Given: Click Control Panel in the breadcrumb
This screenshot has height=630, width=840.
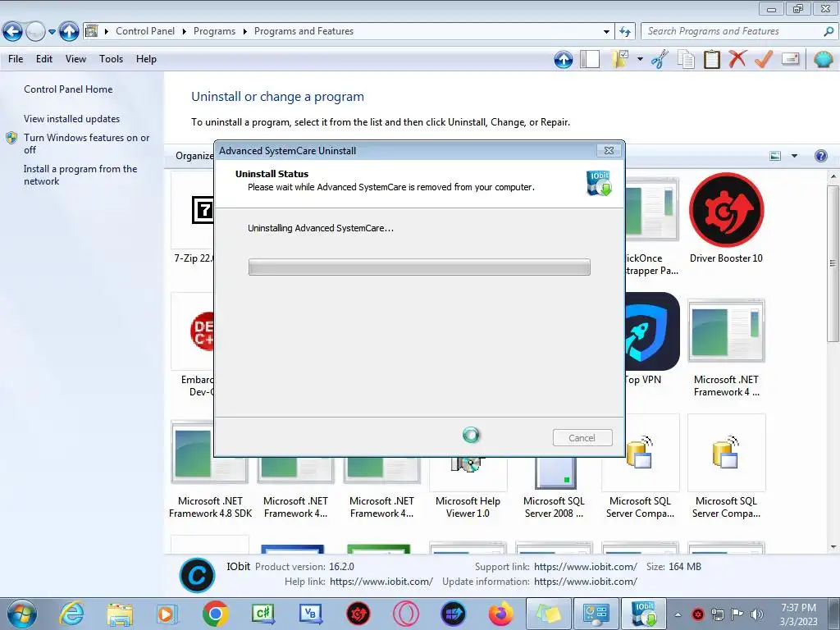Looking at the screenshot, I should click(x=145, y=31).
